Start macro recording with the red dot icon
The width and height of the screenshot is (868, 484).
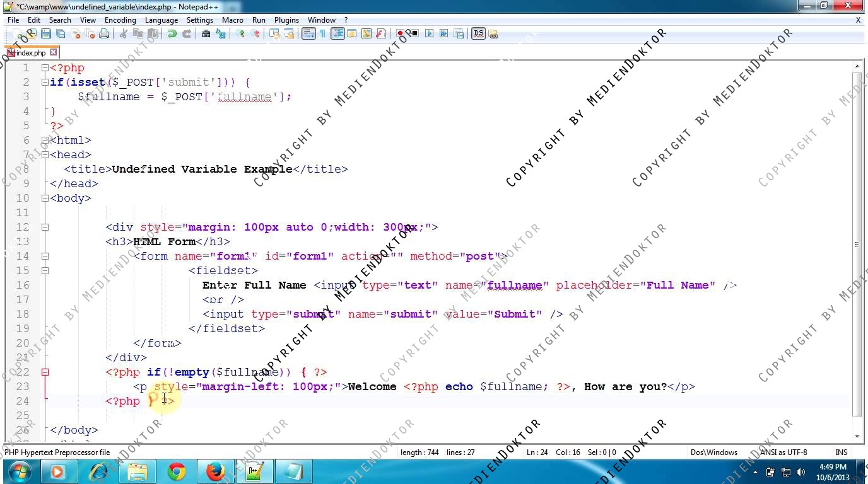point(400,34)
